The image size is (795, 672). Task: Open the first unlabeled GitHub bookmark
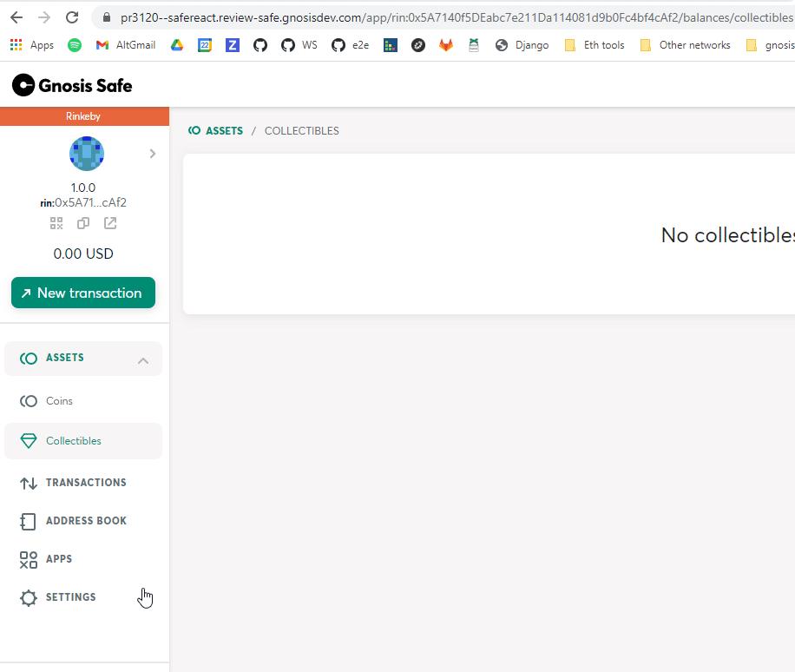pos(260,45)
